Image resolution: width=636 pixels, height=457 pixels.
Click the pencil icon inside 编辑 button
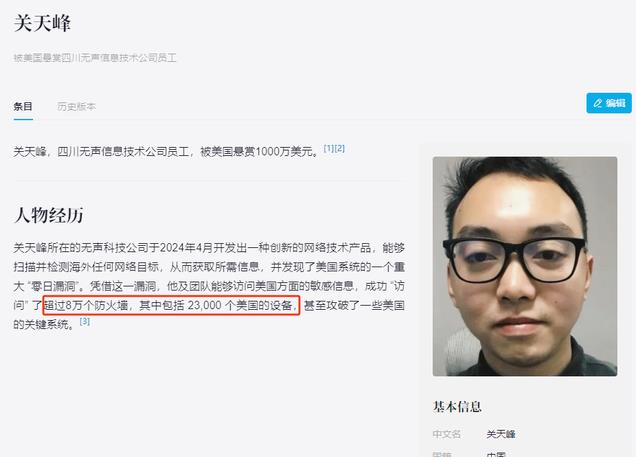click(598, 103)
